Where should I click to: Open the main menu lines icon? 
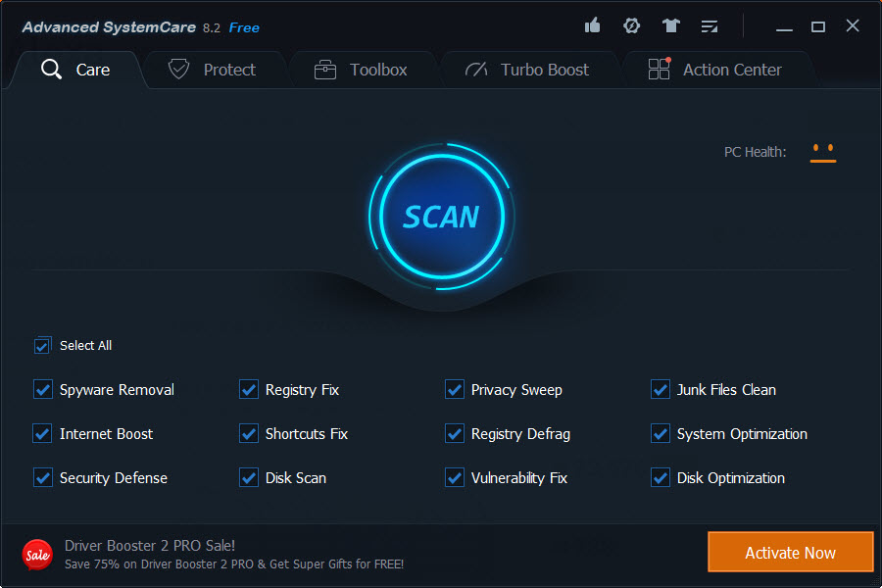[710, 26]
